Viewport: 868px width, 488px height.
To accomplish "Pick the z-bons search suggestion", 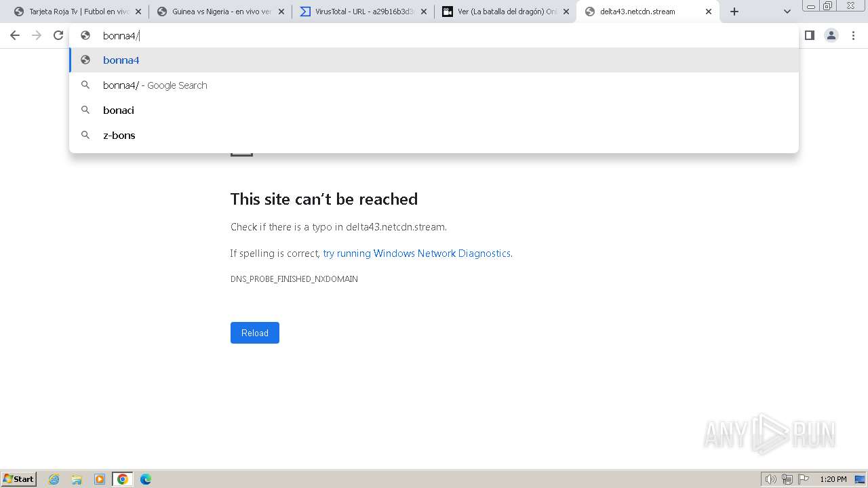I will [x=434, y=135].
